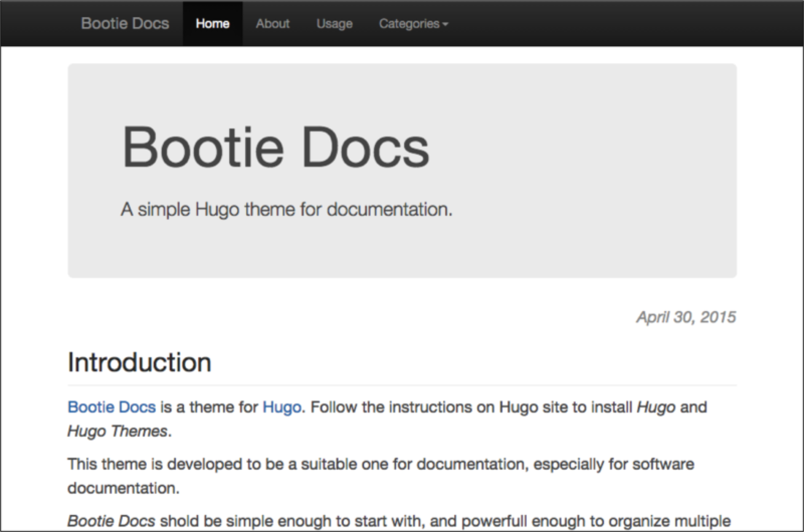Viewport: 804px width, 532px height.
Task: Click the Introduction section heading
Action: [x=139, y=362]
